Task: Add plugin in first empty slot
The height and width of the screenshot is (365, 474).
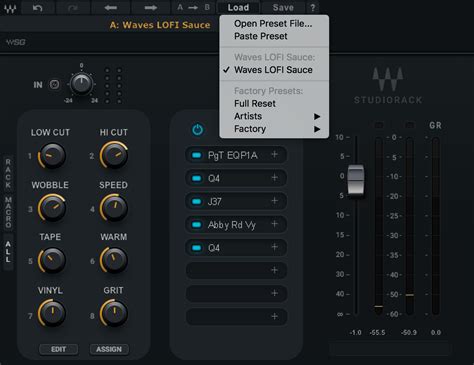Action: pyautogui.click(x=275, y=270)
